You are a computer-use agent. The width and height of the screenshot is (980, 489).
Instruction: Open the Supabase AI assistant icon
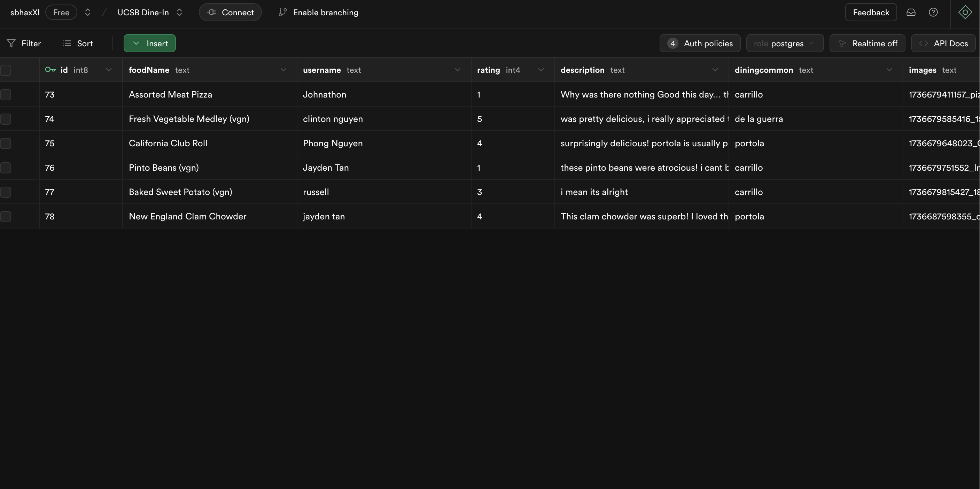coord(965,12)
